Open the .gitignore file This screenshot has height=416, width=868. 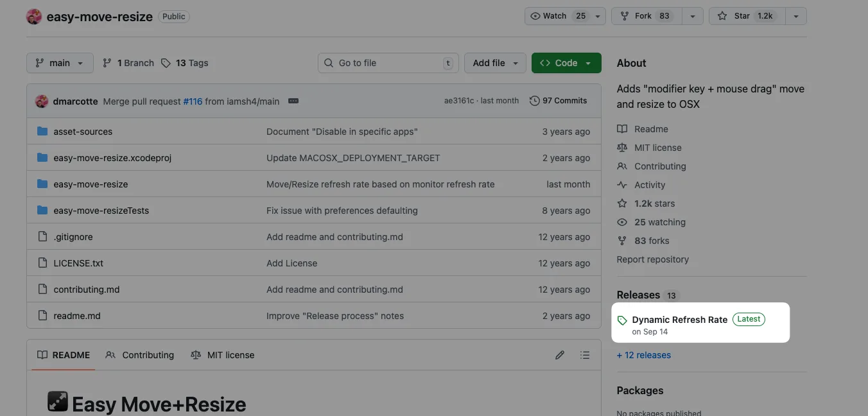73,237
